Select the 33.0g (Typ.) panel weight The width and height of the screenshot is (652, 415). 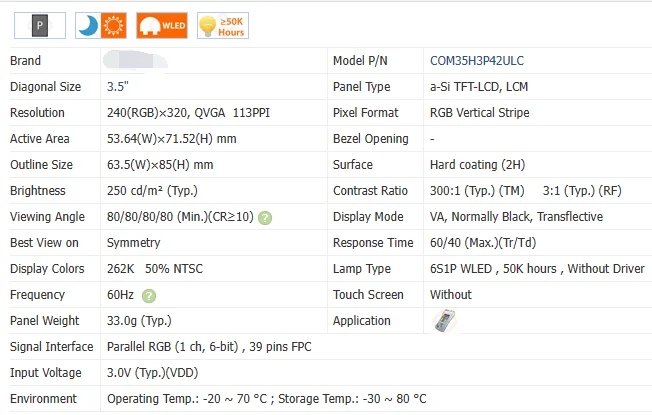(139, 321)
